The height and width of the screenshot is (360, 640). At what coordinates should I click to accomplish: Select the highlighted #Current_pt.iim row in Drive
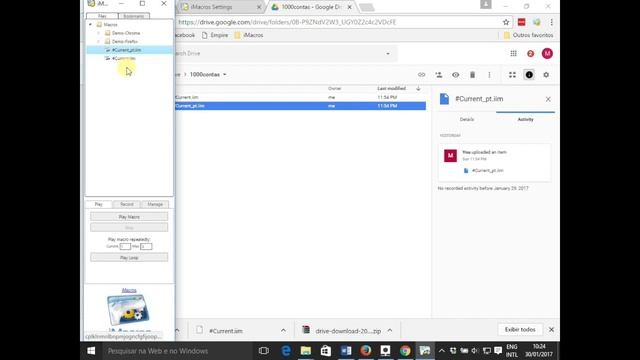300,106
